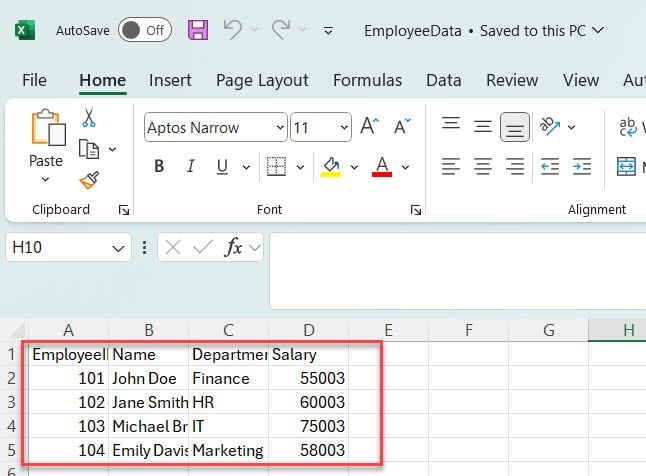Click into the formula bar input
Screen dimensions: 646x476
pos(458,270)
